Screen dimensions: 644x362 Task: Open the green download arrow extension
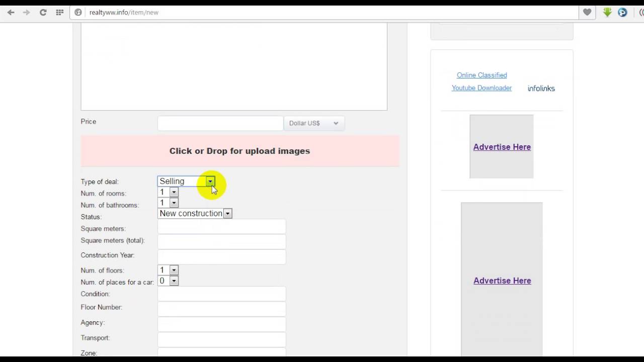click(607, 12)
